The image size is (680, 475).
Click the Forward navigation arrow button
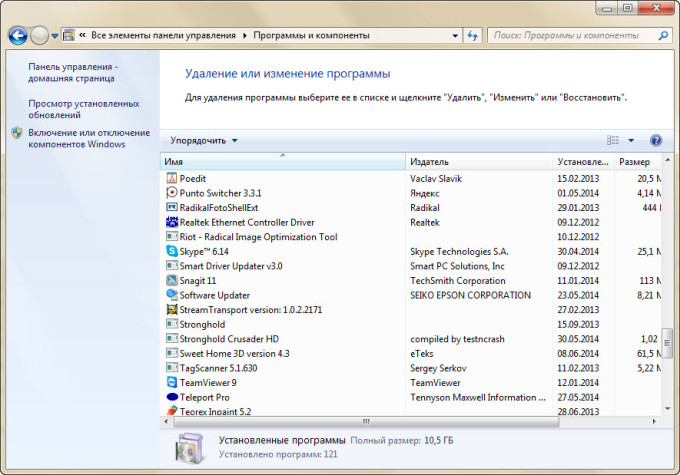(x=39, y=36)
